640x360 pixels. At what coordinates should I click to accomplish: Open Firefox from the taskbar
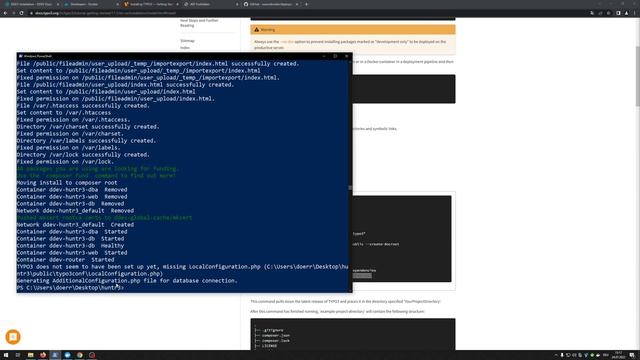pos(42,355)
